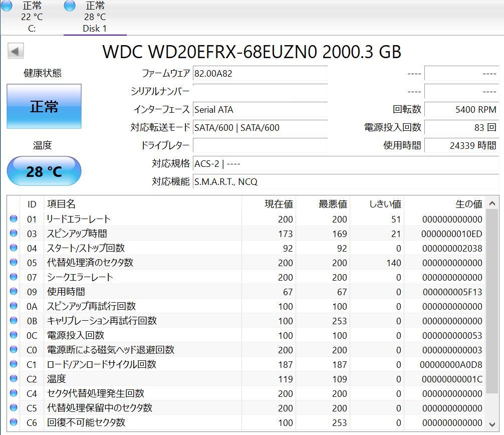
Task: Select the リードエラーレート row
Action: click(x=246, y=219)
